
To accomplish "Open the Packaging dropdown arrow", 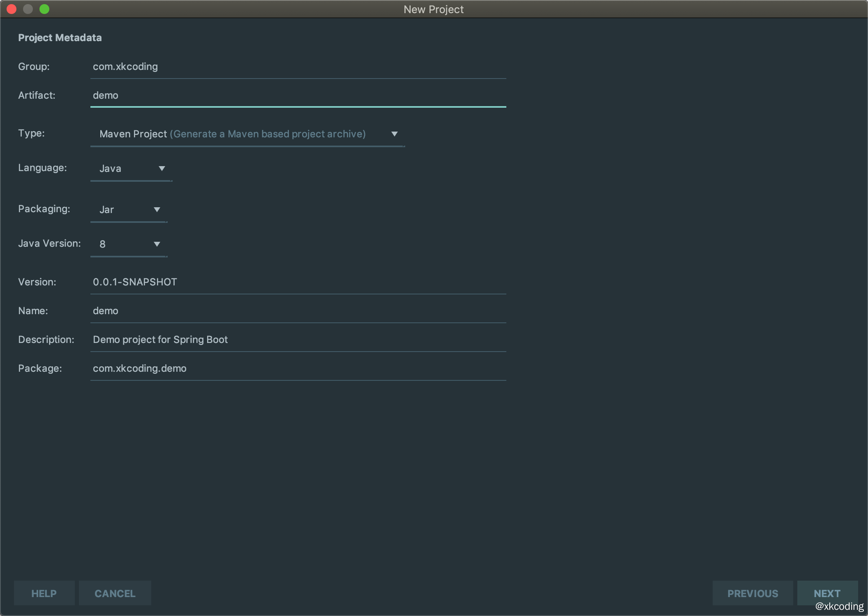I will 157,210.
